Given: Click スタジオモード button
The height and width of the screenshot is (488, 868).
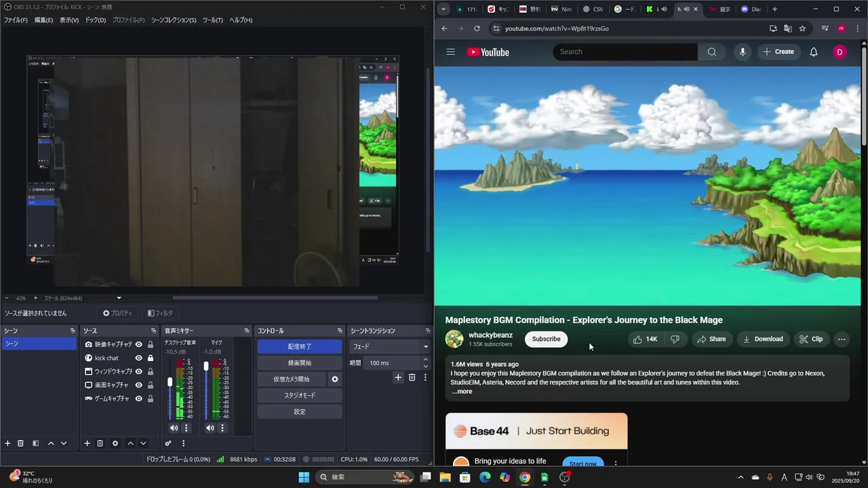Looking at the screenshot, I should (x=300, y=395).
